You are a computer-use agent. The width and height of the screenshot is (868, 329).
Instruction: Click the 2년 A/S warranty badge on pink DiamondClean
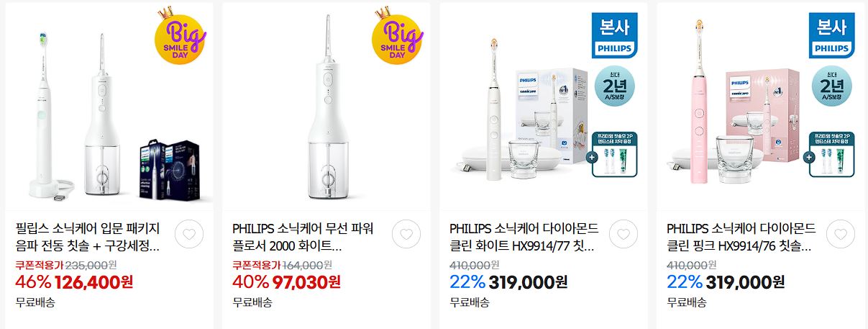tap(832, 86)
